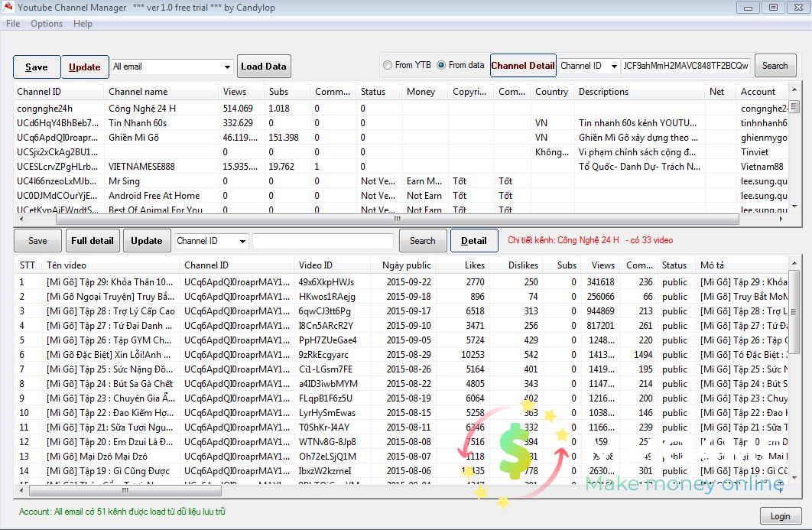Click the publish date "2015-09-10"
Image resolution: width=812 pixels, height=530 pixels.
(x=408, y=325)
